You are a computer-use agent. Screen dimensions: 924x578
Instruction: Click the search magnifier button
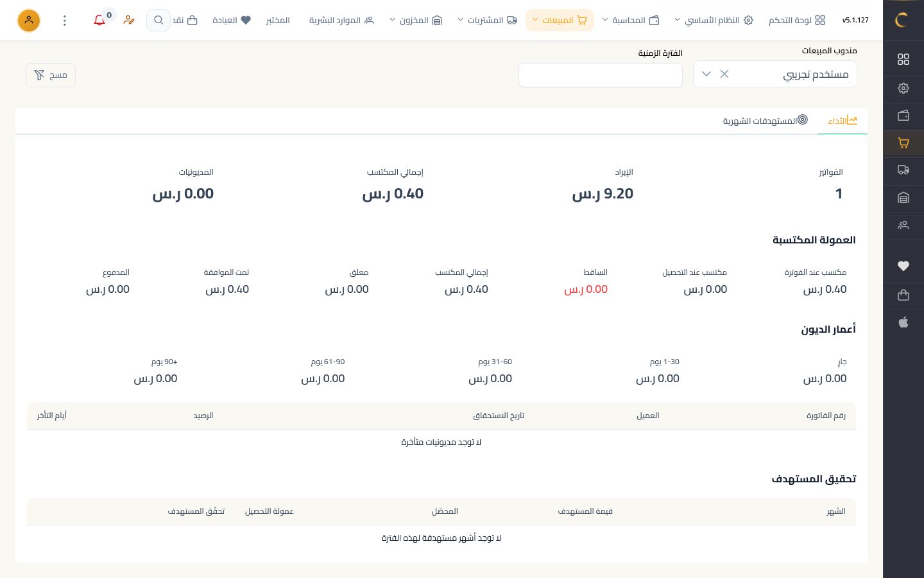[158, 21]
